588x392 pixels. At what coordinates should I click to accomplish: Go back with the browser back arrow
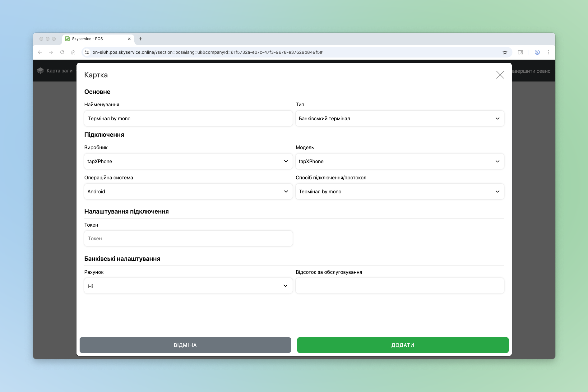tap(40, 52)
